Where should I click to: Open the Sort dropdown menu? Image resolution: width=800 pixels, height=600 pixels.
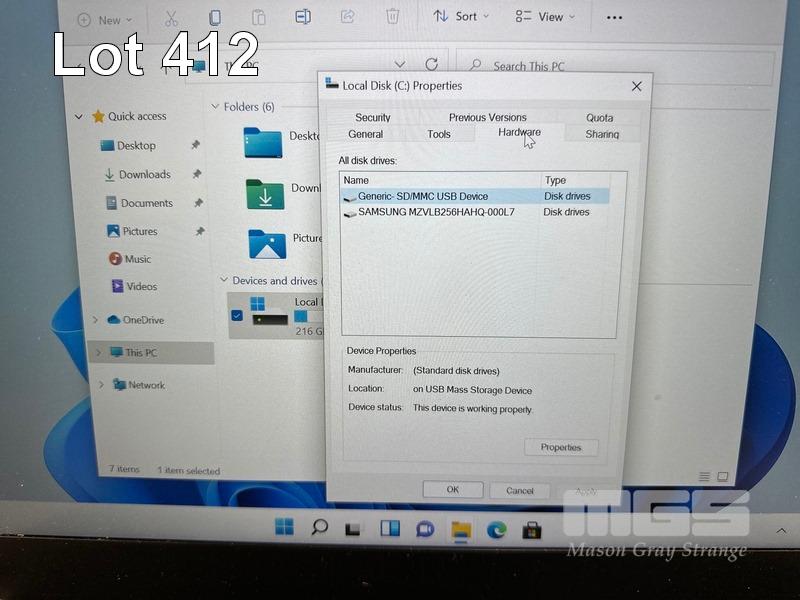click(x=461, y=17)
